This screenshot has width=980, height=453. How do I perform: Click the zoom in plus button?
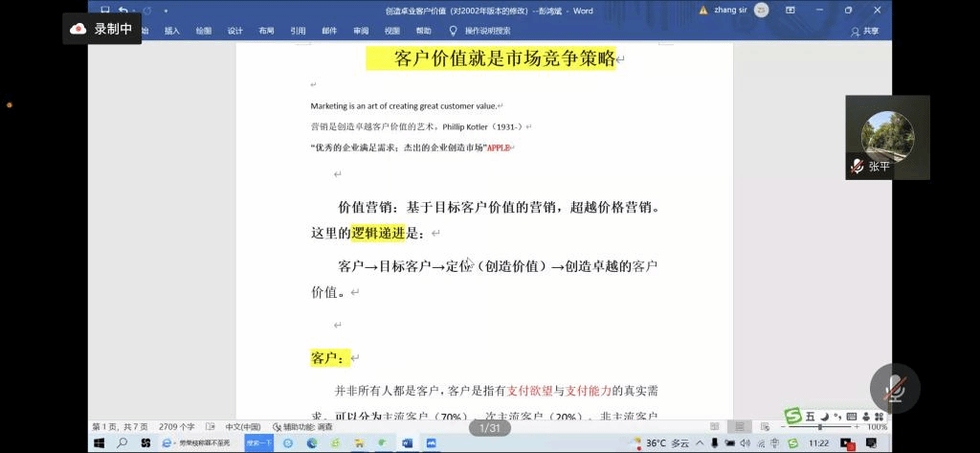pos(856,427)
